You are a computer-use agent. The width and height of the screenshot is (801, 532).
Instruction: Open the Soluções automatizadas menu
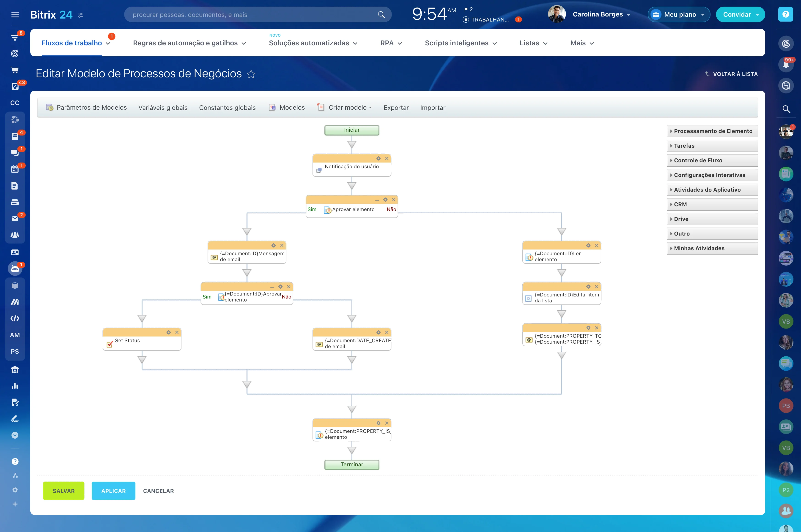[x=309, y=43]
